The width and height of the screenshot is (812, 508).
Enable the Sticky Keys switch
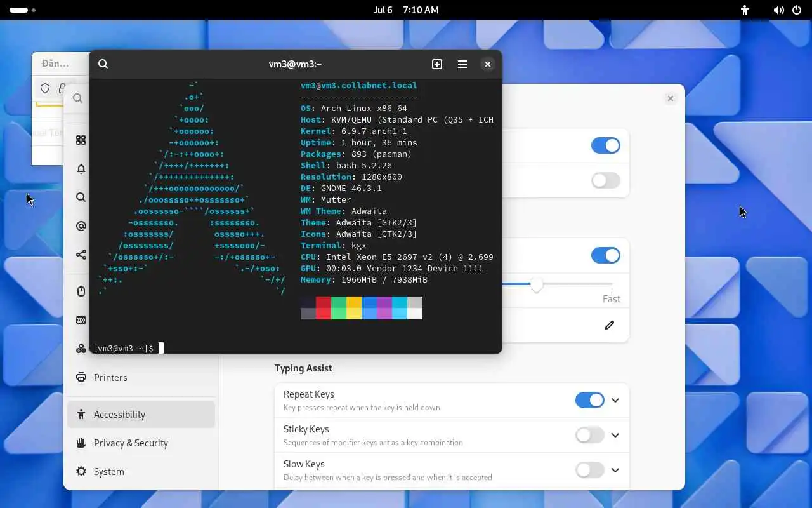(590, 435)
